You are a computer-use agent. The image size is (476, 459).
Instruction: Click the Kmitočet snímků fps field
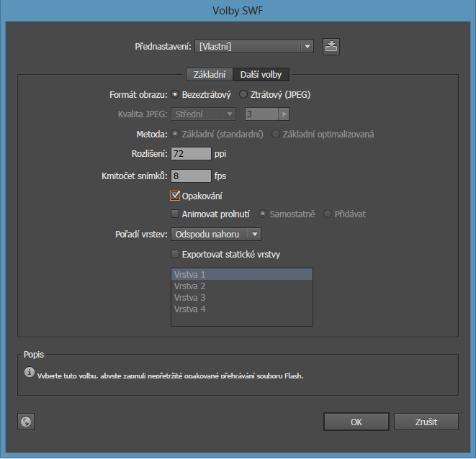[x=190, y=176]
